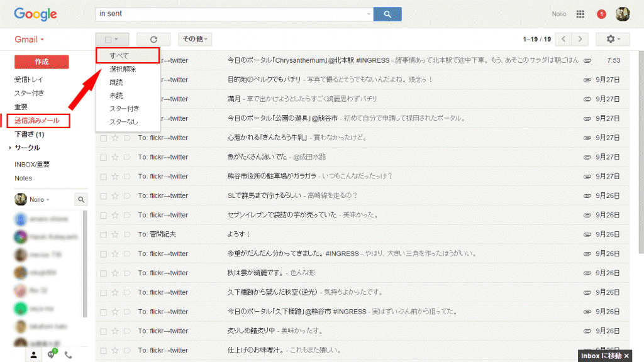Expand the サークル label group
This screenshot has height=362, width=644.
click(11, 148)
